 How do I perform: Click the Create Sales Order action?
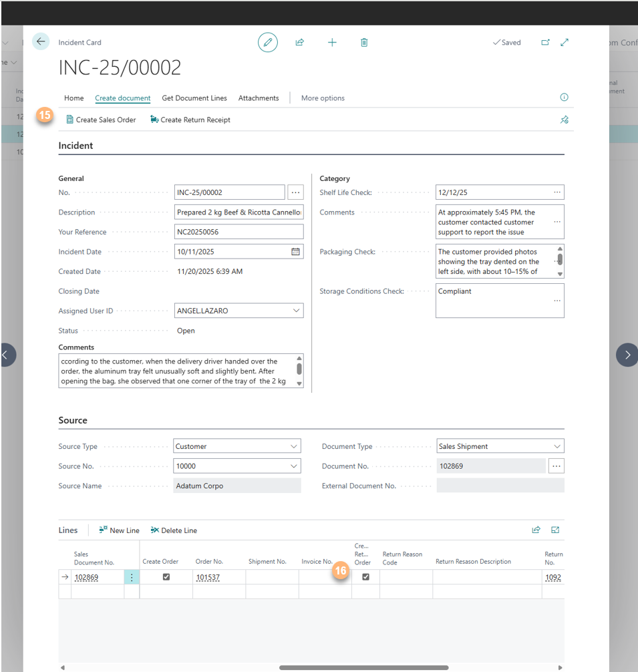tap(101, 120)
